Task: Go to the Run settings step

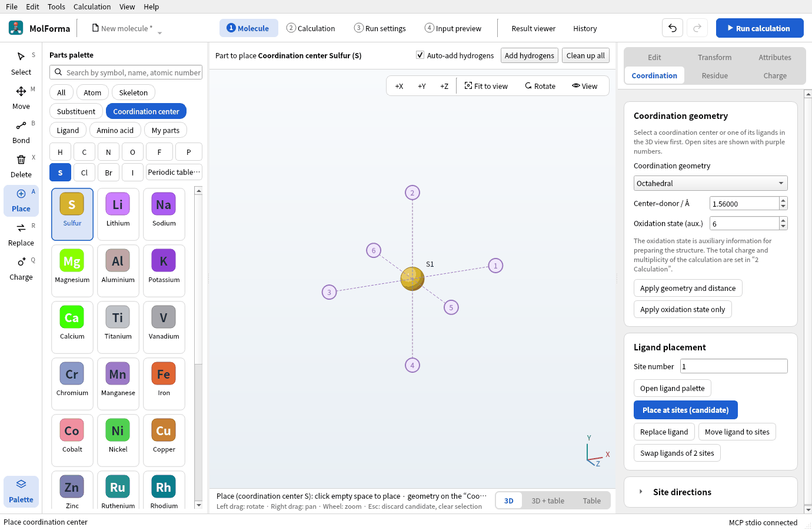Action: click(x=380, y=28)
